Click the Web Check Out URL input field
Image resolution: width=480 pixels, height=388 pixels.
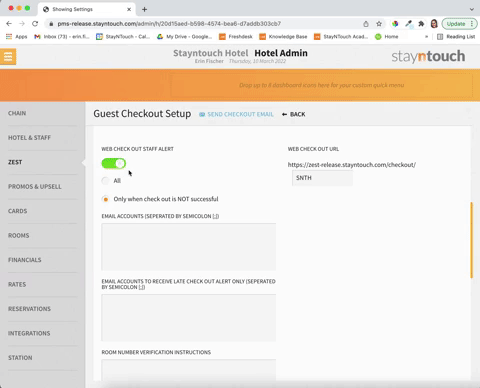tap(322, 178)
